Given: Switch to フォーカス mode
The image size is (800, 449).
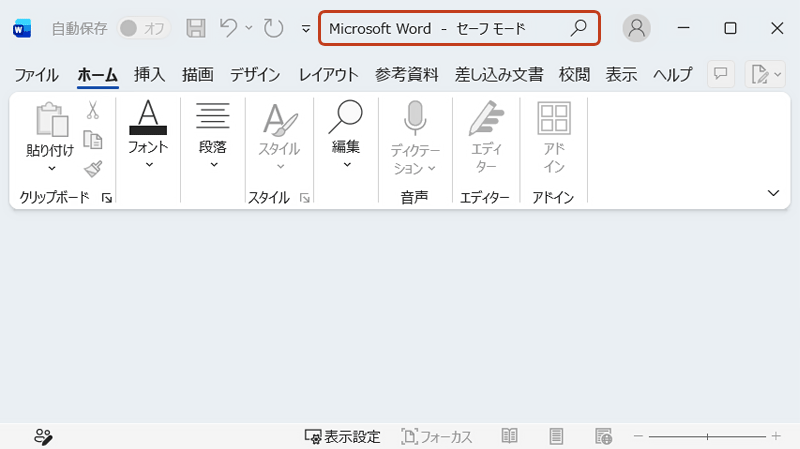Looking at the screenshot, I should click(437, 437).
